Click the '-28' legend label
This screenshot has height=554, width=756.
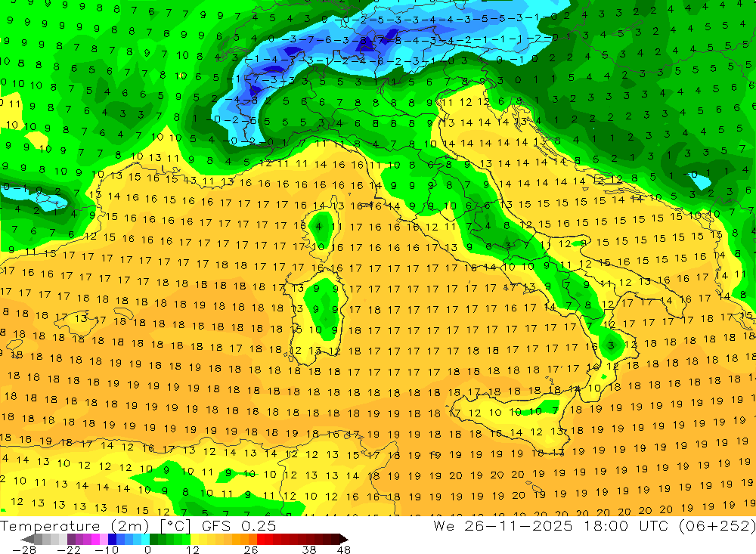[x=23, y=549]
